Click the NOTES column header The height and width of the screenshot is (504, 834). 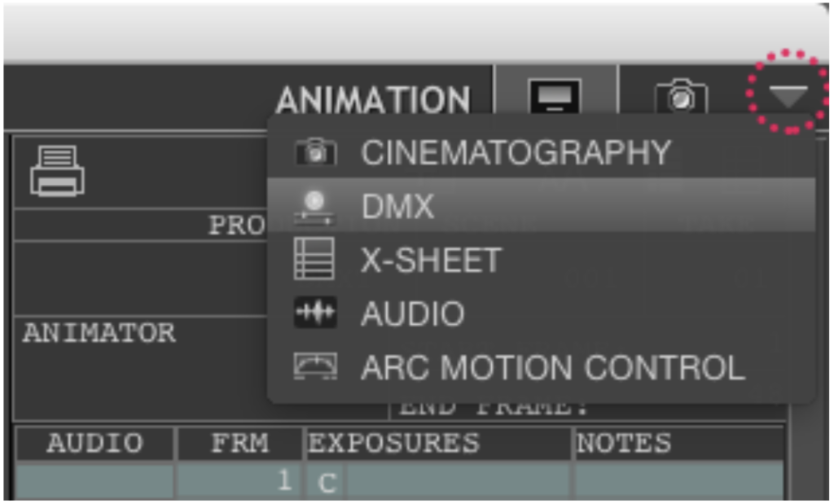[x=679, y=443]
